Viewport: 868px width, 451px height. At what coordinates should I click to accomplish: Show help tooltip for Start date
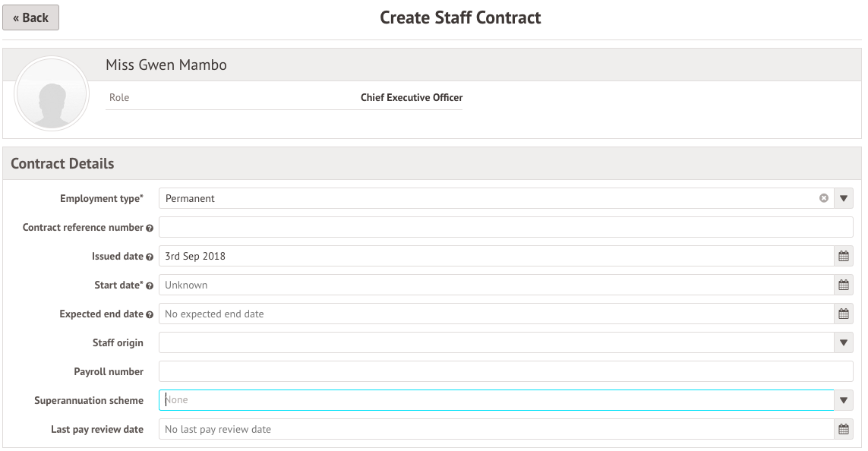click(x=150, y=285)
